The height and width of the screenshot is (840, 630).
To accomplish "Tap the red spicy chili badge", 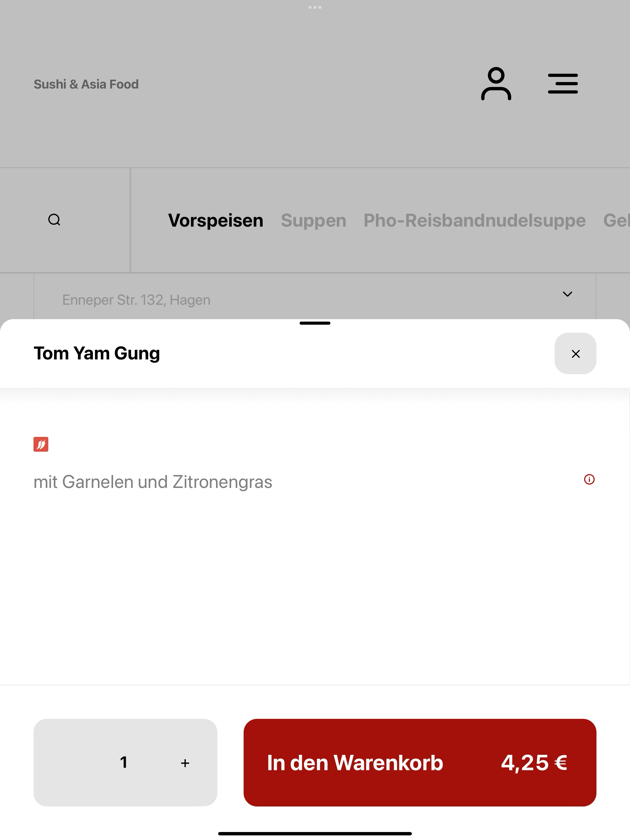I will [x=41, y=444].
